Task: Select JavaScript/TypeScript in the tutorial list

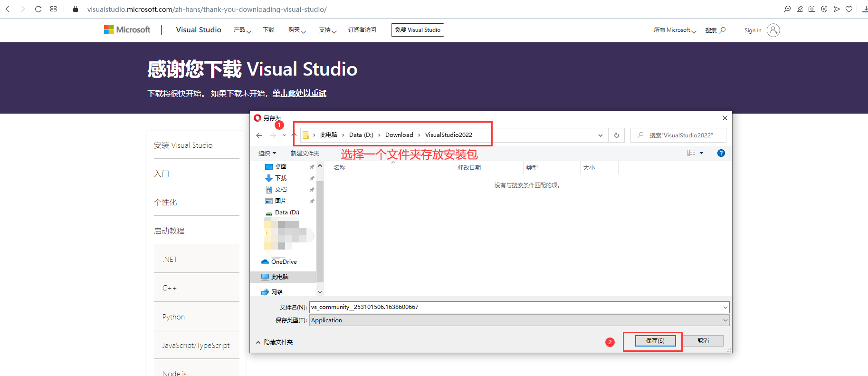Action: pos(197,345)
